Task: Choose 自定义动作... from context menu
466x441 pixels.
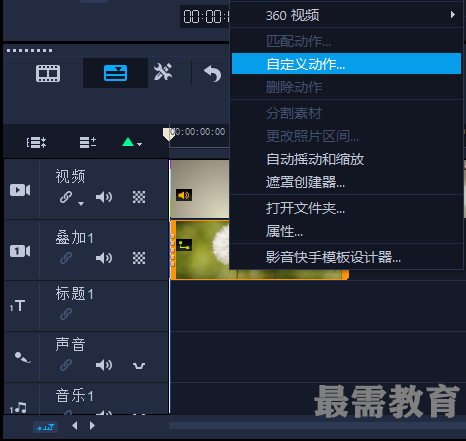Action: point(347,64)
